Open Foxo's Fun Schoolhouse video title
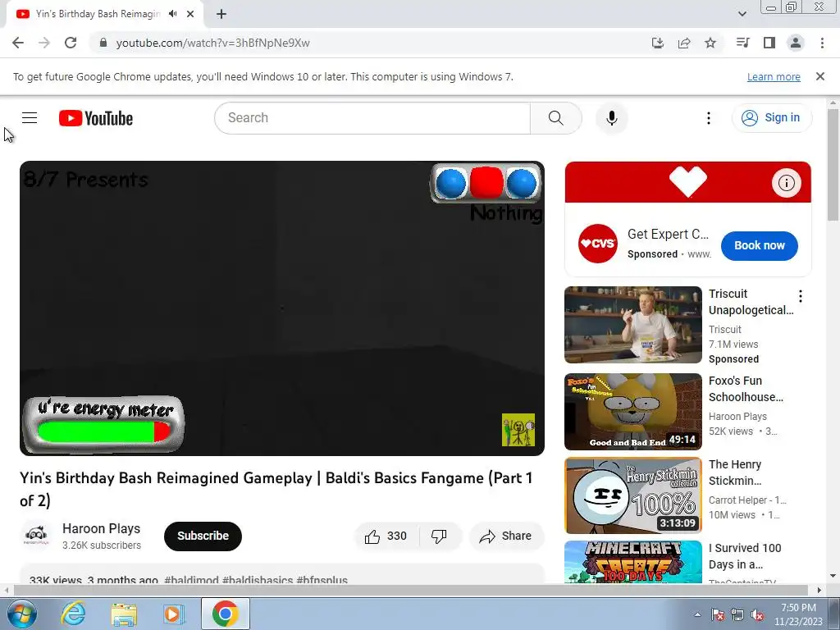 pos(745,389)
